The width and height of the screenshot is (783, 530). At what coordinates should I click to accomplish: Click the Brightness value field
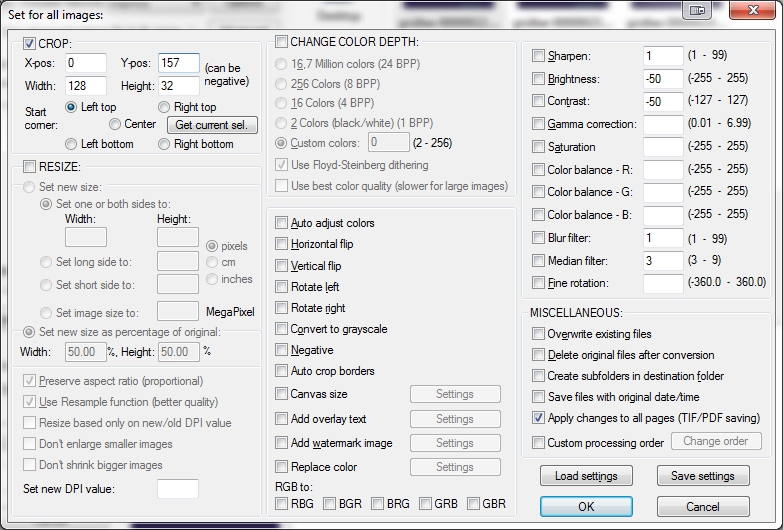coord(663,79)
